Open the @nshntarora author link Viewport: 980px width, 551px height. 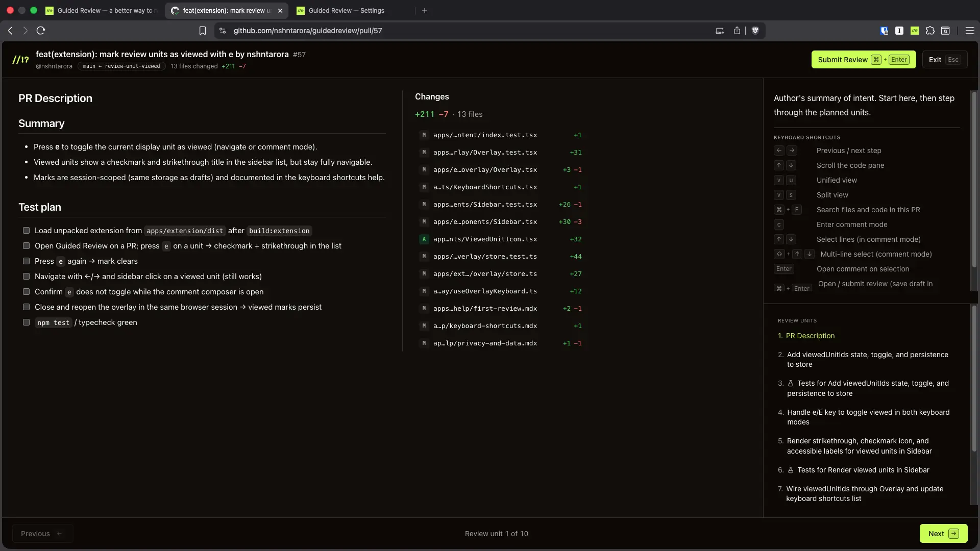tap(54, 66)
